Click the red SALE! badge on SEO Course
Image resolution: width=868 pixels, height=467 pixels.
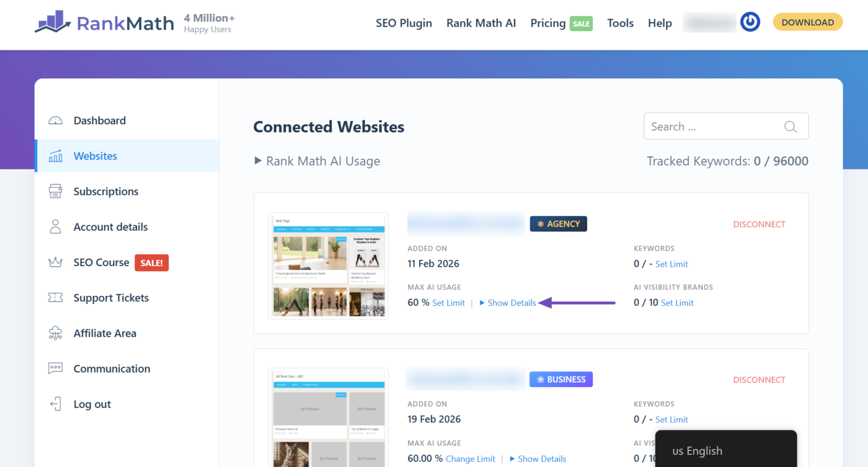[x=152, y=263]
